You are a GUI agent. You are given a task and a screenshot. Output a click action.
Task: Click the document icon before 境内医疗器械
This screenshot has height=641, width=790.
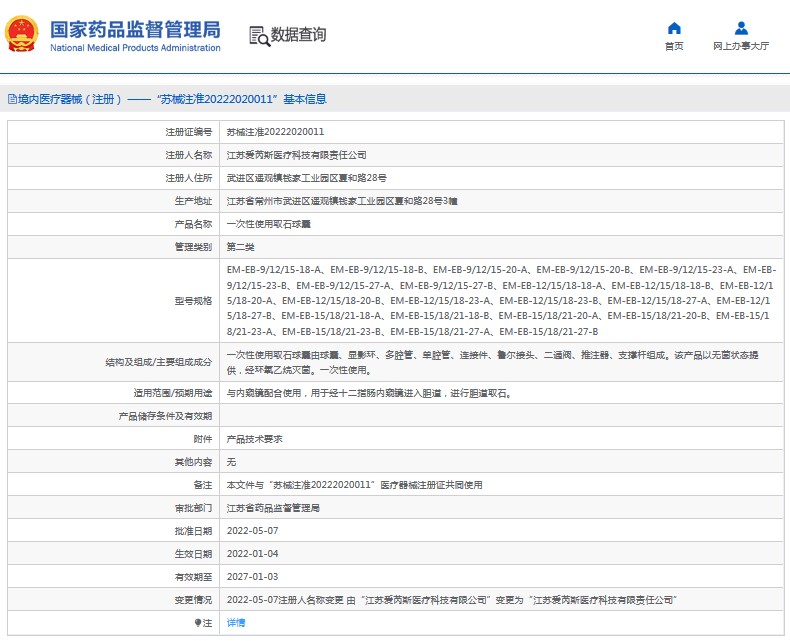click(13, 99)
